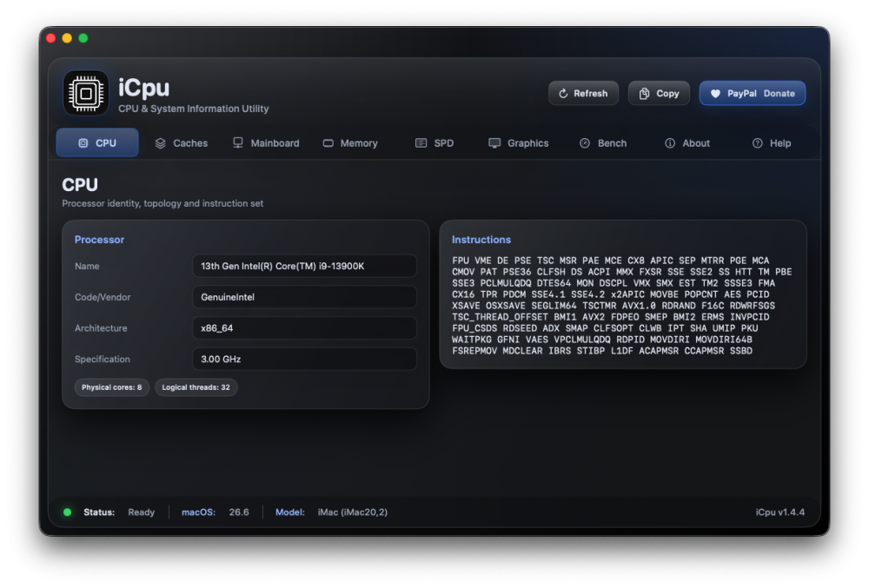Viewport: 869px width, 588px height.
Task: Click the Help tab question mark icon
Action: (x=757, y=142)
